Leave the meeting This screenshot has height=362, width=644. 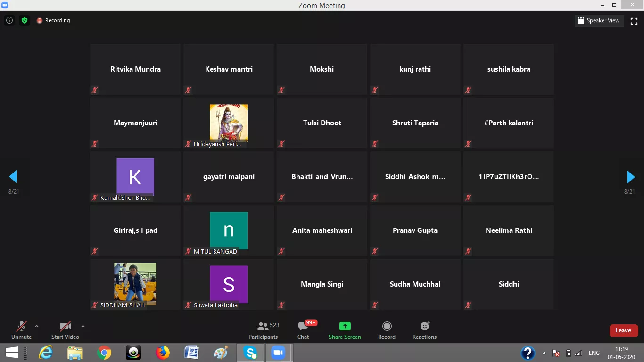623,330
